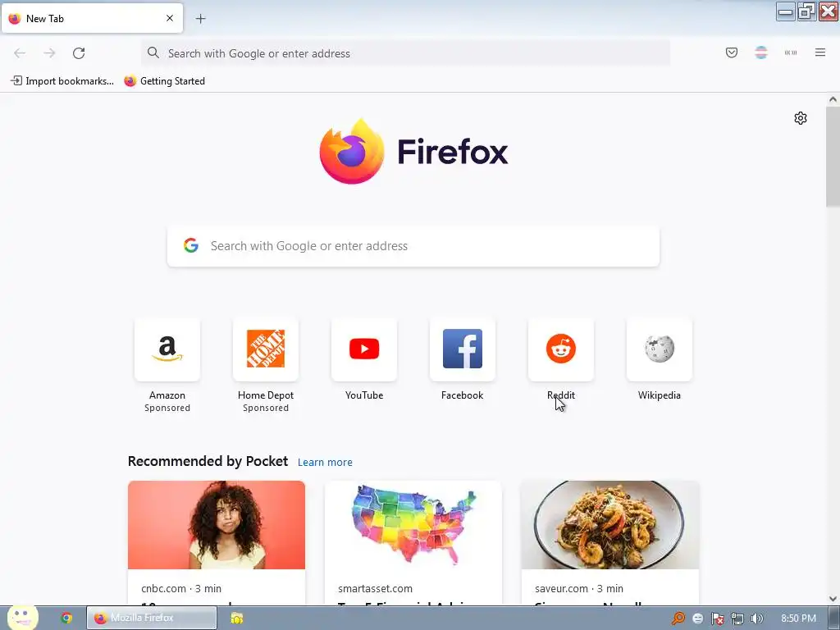Click the orange magnifier tray icon

678,619
